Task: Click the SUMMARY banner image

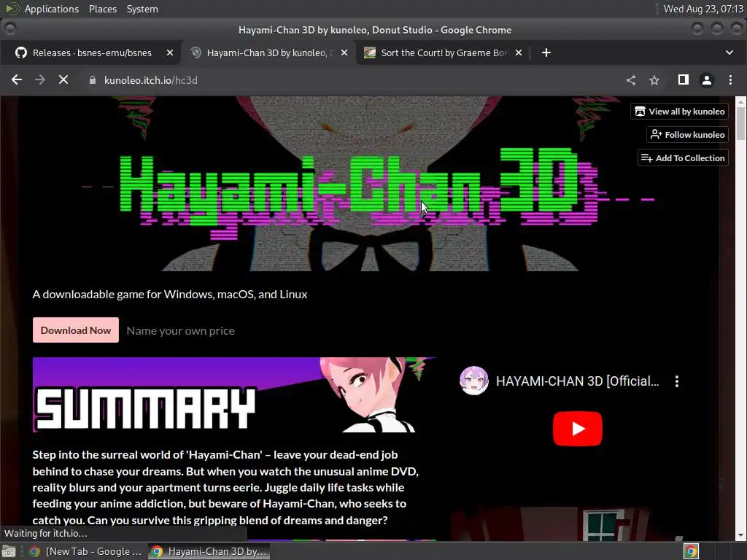Action: coord(234,394)
